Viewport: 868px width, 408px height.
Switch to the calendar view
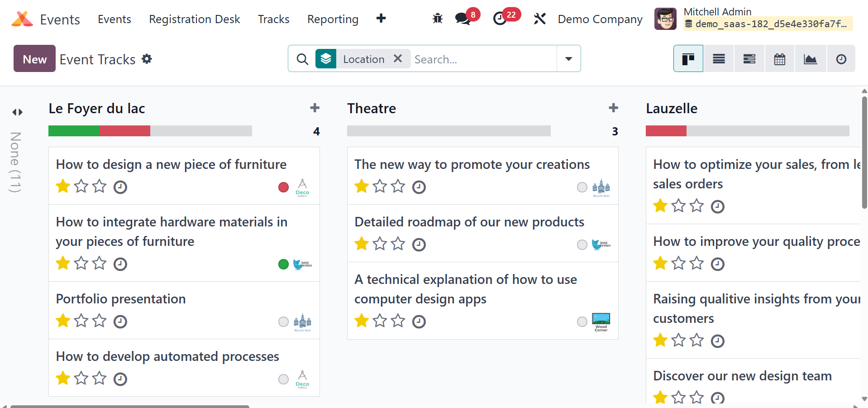[x=779, y=59]
